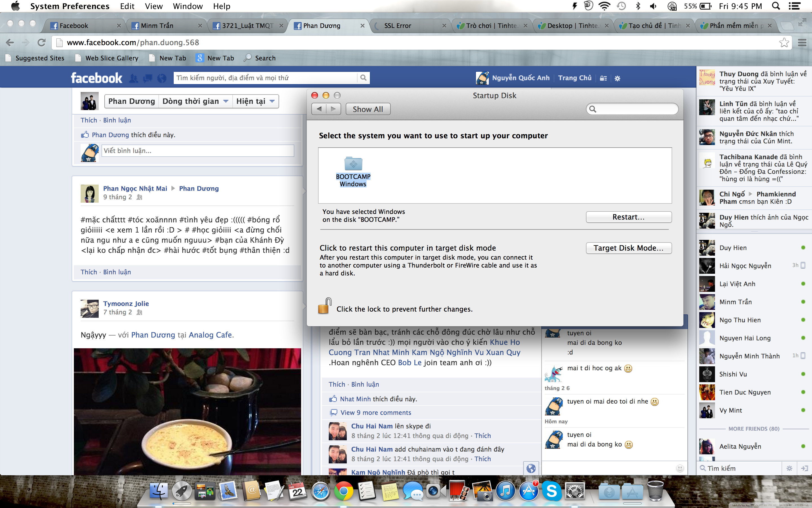Screen dimensions: 812x508
Task: Click the Facebook search magnifier button
Action: 363,78
